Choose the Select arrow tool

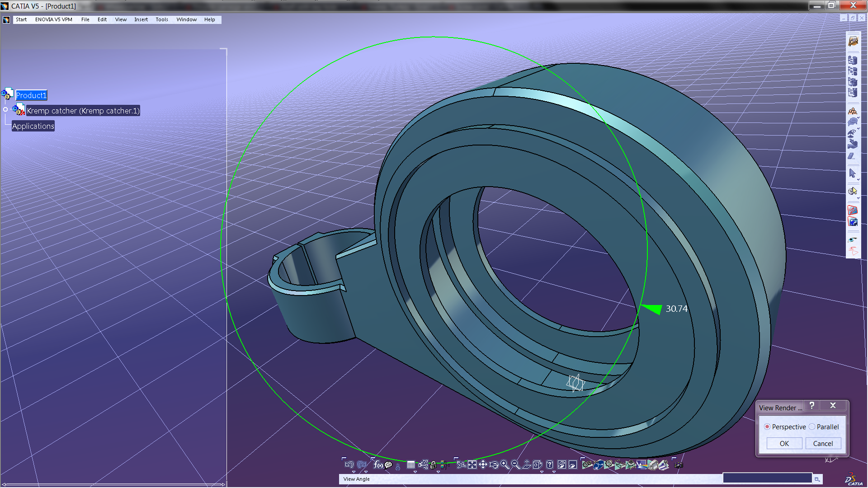click(x=853, y=174)
